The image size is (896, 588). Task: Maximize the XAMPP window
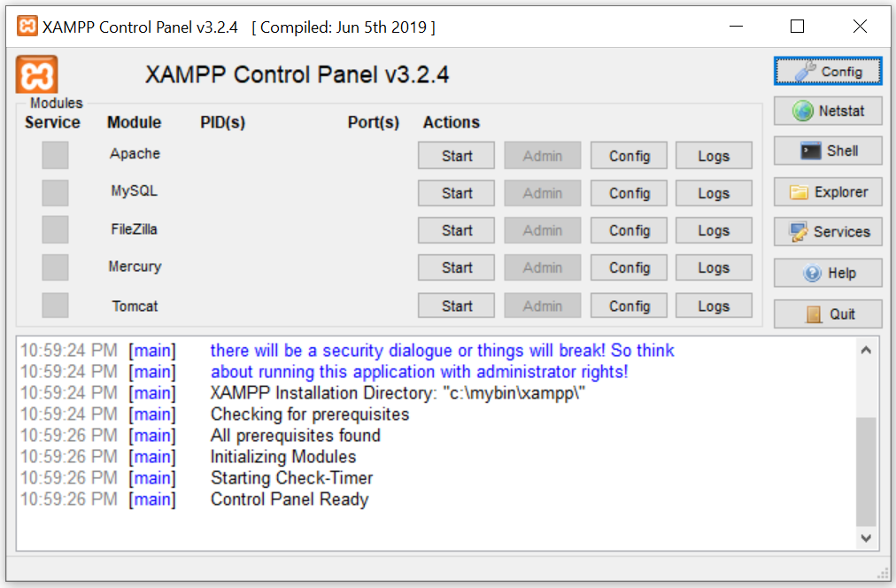797,27
